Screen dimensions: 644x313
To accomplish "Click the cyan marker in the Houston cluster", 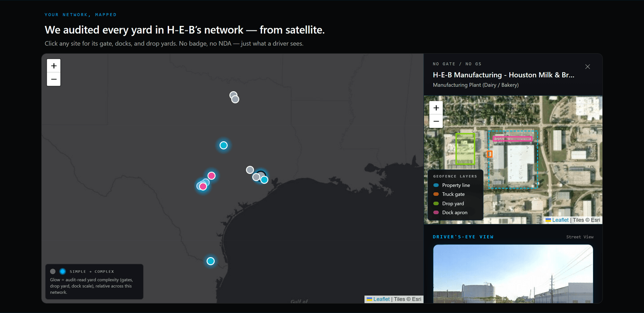I will point(264,180).
